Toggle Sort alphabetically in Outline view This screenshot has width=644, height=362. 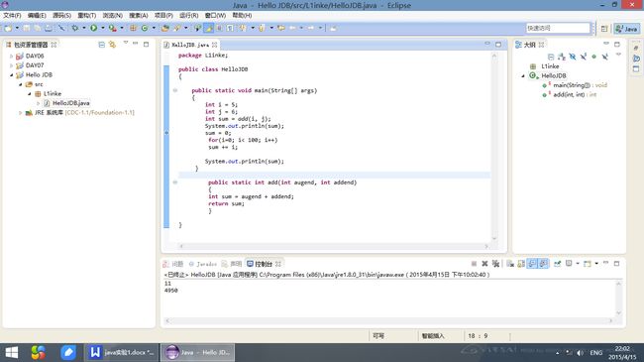point(562,57)
